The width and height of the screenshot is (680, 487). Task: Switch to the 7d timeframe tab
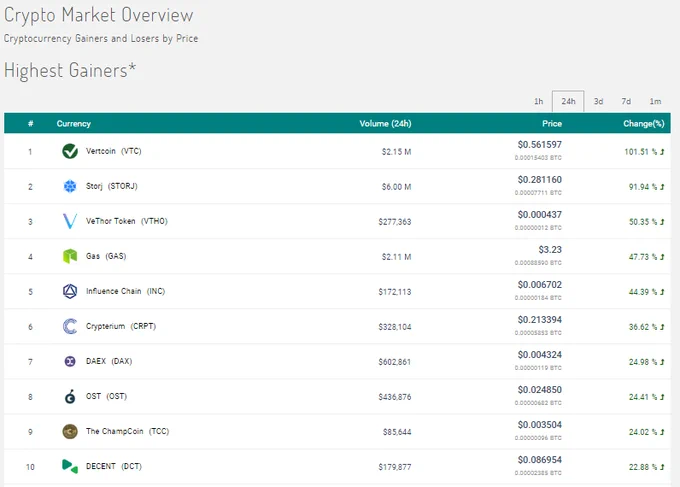pyautogui.click(x=626, y=101)
